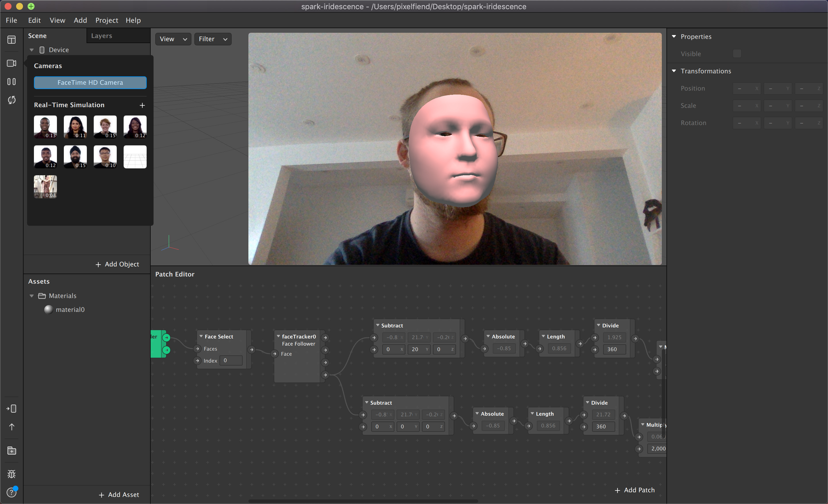Open the Filter dropdown in viewport
828x504 pixels.
(213, 39)
